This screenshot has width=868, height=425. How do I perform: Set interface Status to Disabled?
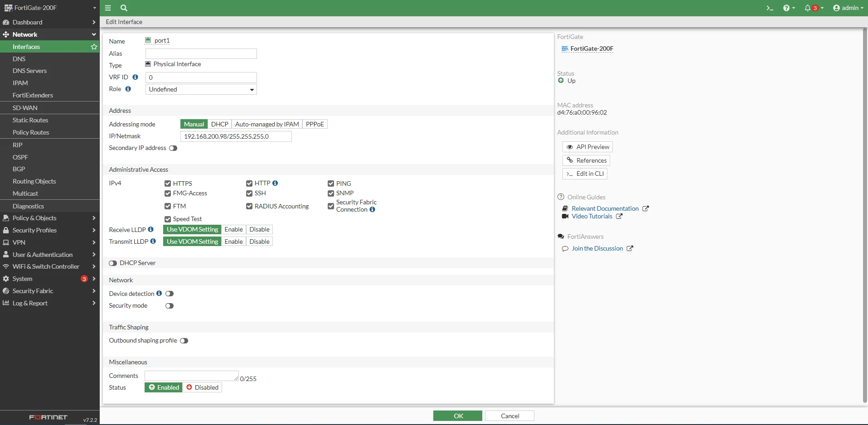click(202, 387)
